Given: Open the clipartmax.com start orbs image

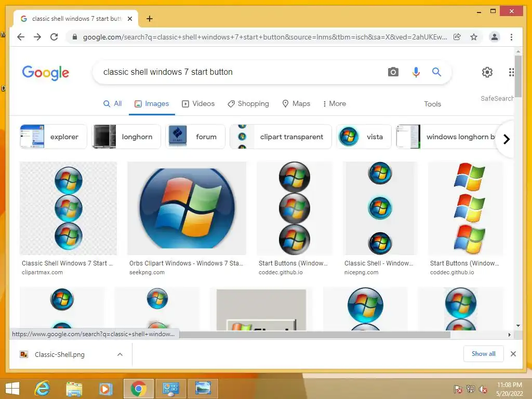Looking at the screenshot, I should point(68,208).
